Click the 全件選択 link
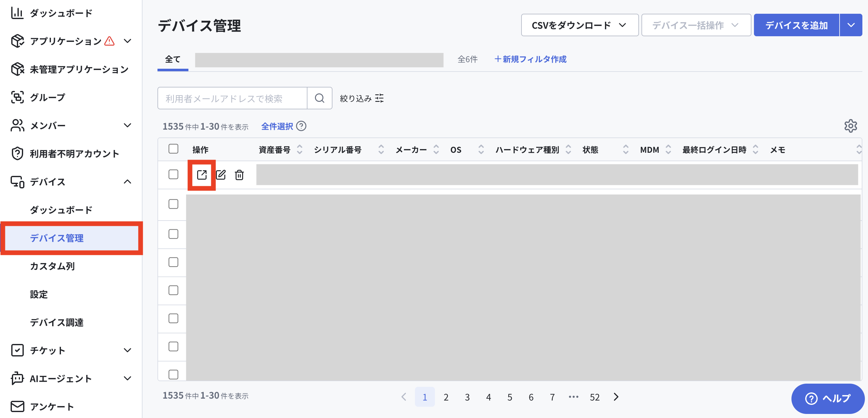868x418 pixels. click(277, 126)
